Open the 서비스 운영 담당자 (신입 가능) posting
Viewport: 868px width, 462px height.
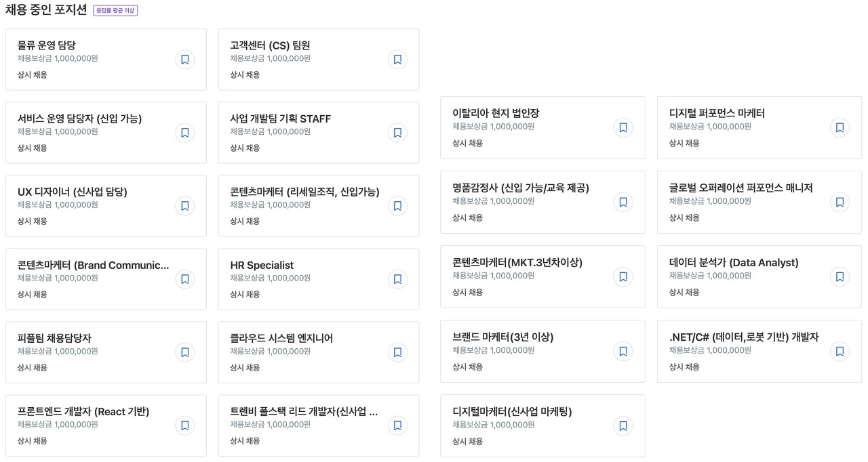coord(106,133)
